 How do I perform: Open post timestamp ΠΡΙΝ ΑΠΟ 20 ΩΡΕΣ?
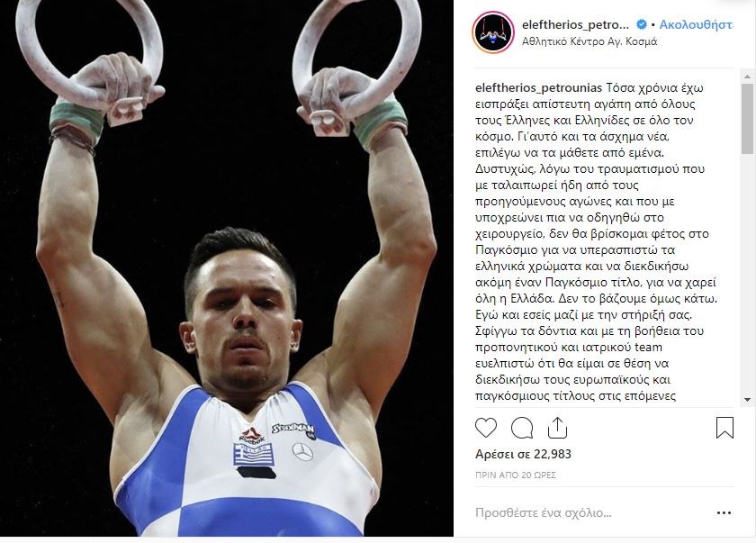(x=516, y=475)
